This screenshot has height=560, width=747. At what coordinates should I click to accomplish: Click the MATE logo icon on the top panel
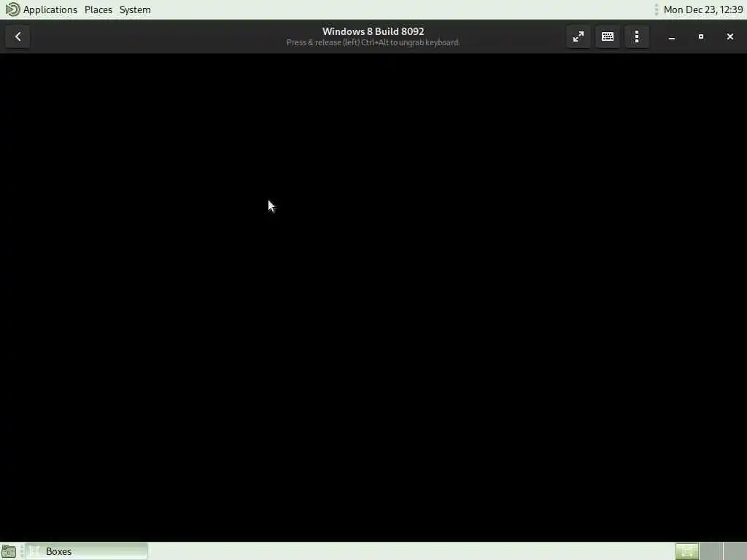(x=12, y=9)
